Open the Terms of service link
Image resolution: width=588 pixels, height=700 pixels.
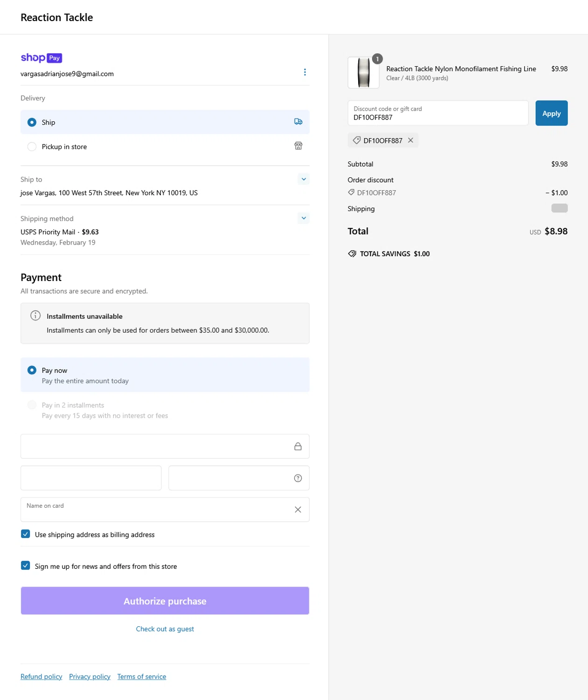tap(142, 677)
